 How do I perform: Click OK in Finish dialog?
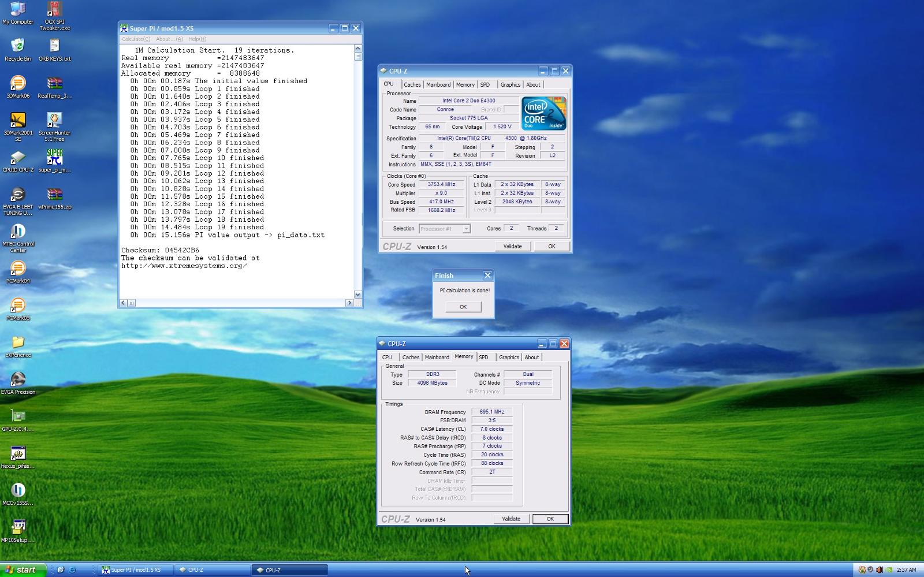coord(463,307)
